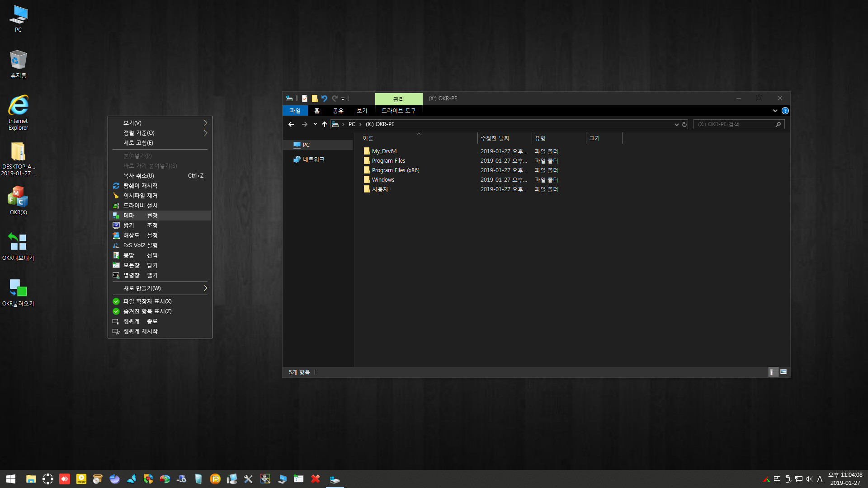Open the PC desktop icon
The width and height of the screenshot is (868, 488).
pyautogui.click(x=18, y=19)
